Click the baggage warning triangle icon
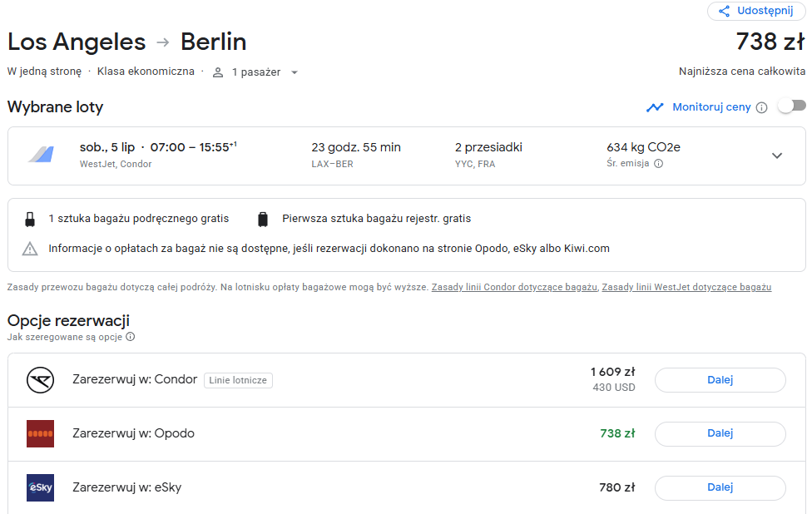 [x=30, y=249]
